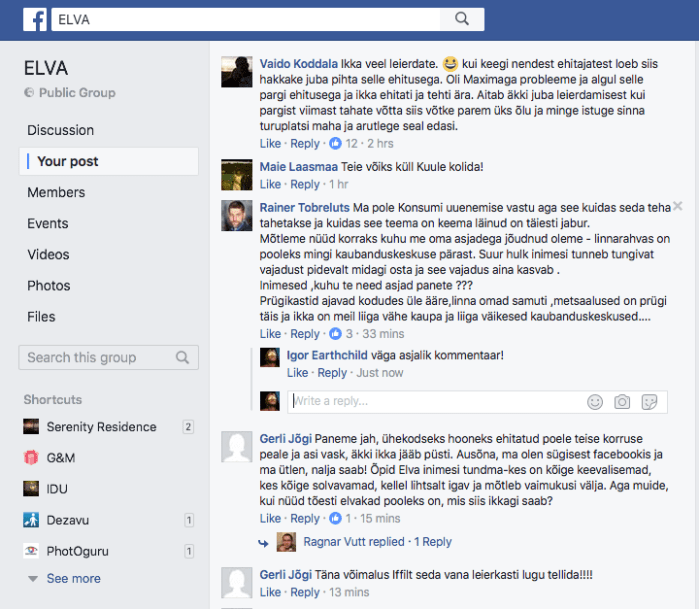Click the magnifier search button in top bar
The image size is (699, 609).
point(462,19)
